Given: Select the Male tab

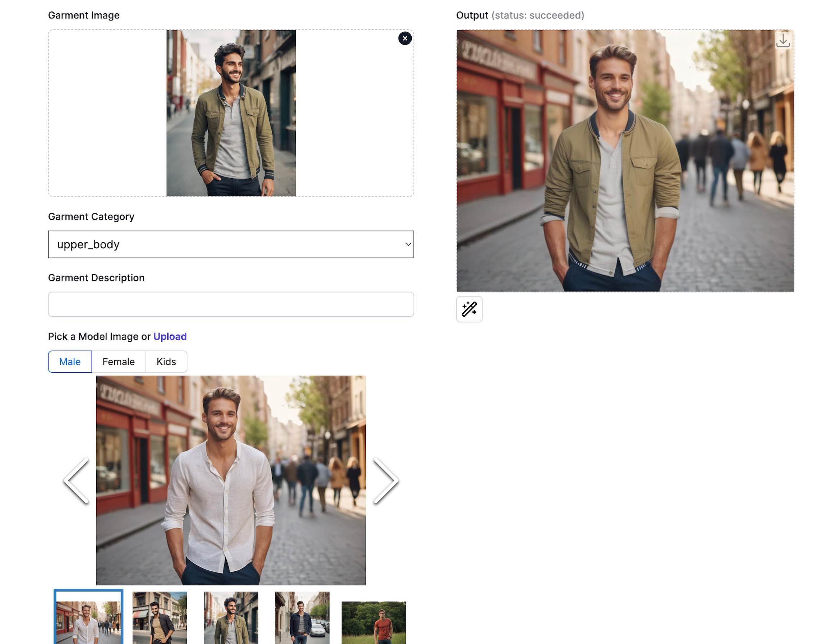Looking at the screenshot, I should click(x=70, y=362).
